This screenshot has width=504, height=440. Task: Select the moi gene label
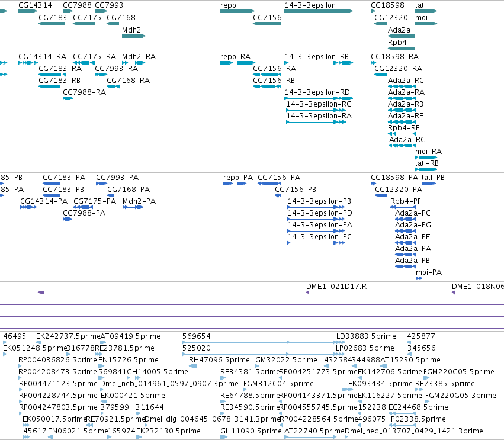(422, 18)
